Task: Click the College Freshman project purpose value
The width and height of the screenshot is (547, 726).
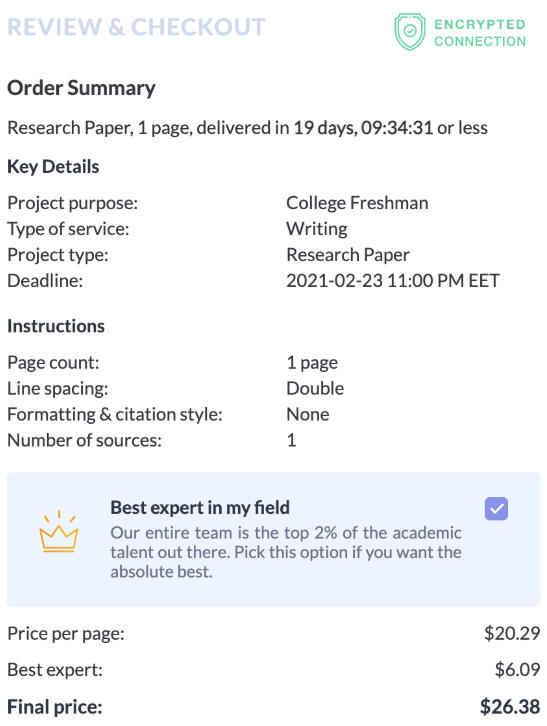Action: 357,203
